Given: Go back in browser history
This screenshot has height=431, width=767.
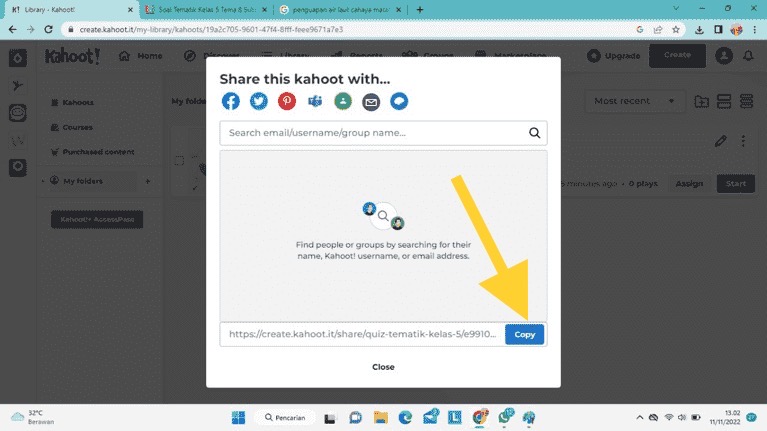Looking at the screenshot, I should pos(12,29).
